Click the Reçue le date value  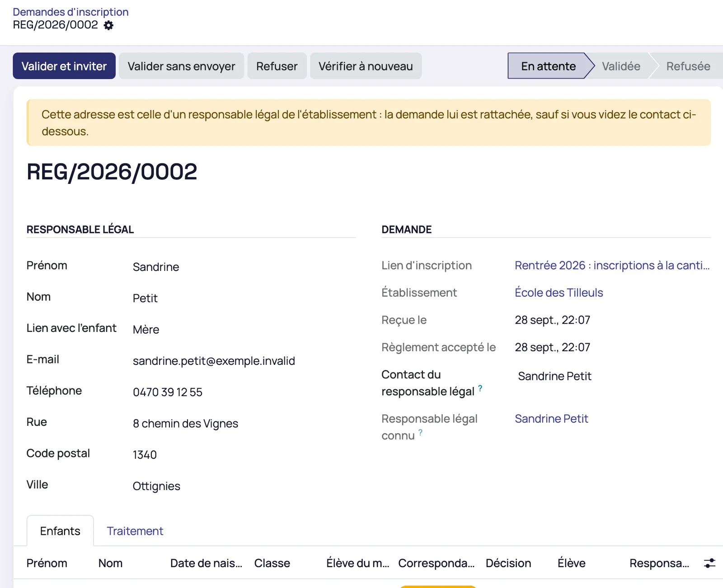552,320
